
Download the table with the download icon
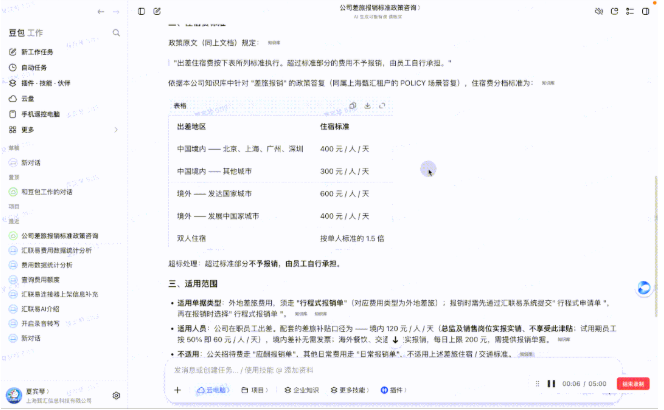tap(368, 105)
